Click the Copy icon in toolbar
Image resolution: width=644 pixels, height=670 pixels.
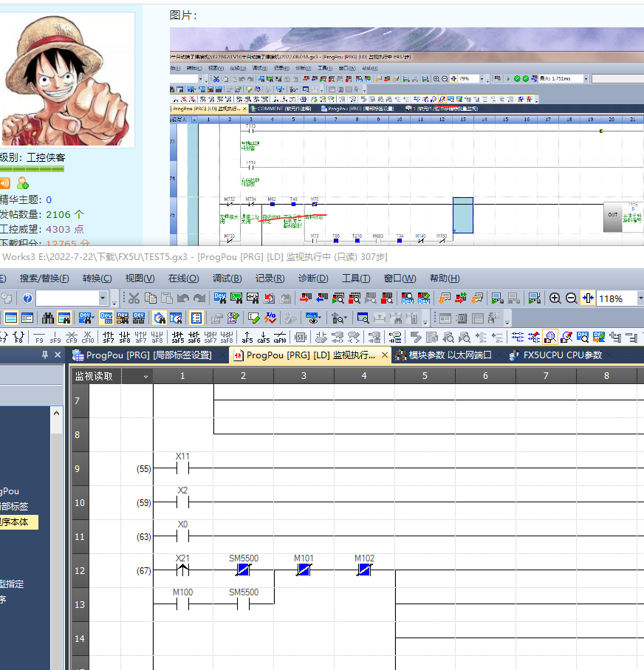pyautogui.click(x=150, y=298)
